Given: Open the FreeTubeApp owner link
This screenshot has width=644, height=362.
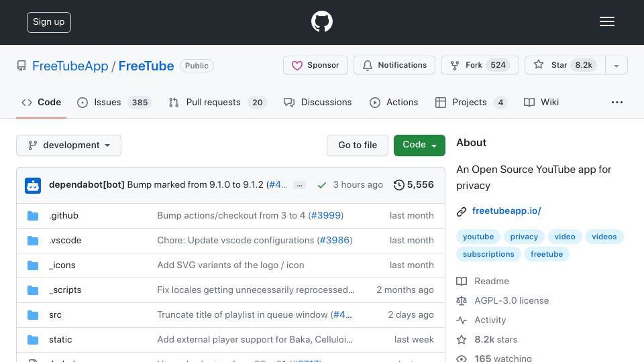Looking at the screenshot, I should pyautogui.click(x=70, y=66).
